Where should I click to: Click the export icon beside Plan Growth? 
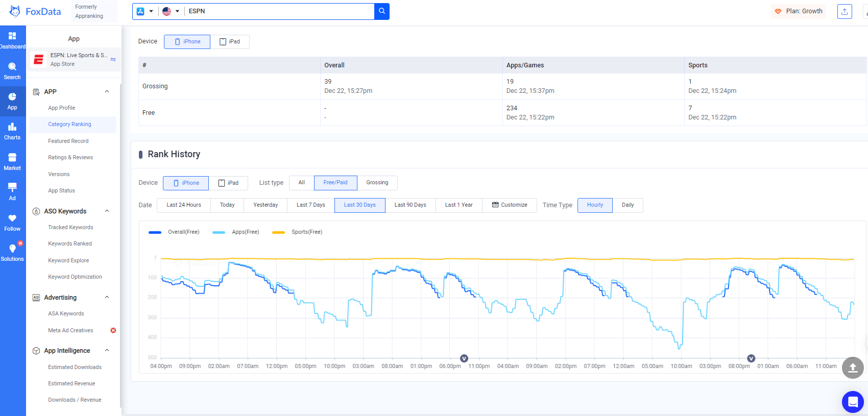[845, 11]
